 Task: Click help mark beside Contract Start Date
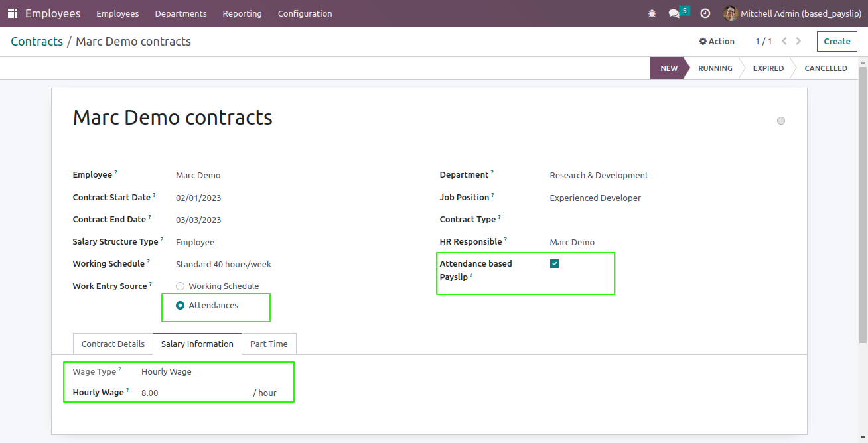tap(154, 195)
